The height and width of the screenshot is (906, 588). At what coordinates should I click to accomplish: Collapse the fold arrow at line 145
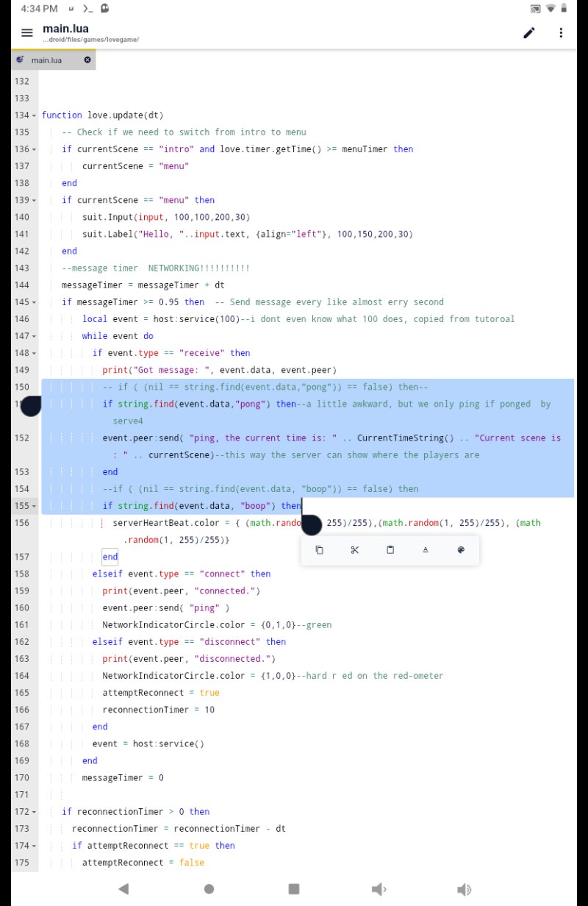pyautogui.click(x=35, y=302)
